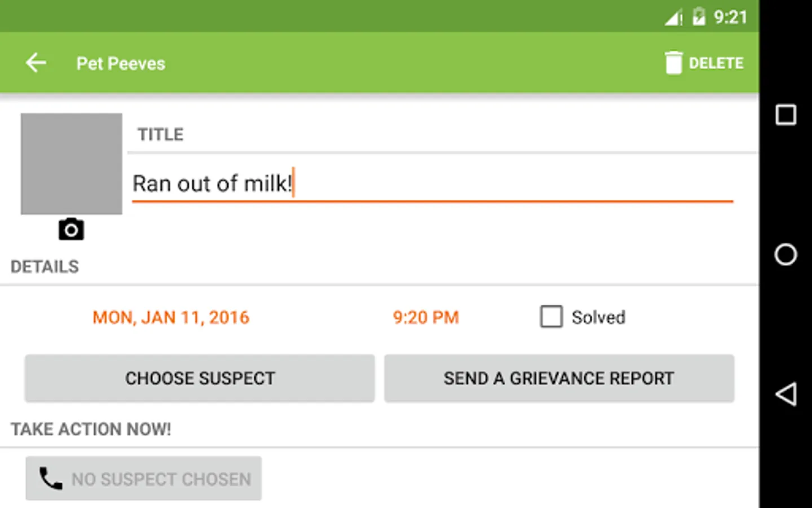Open time picker showing 9:20 PM
Screen dimensions: 812x508
(426, 317)
